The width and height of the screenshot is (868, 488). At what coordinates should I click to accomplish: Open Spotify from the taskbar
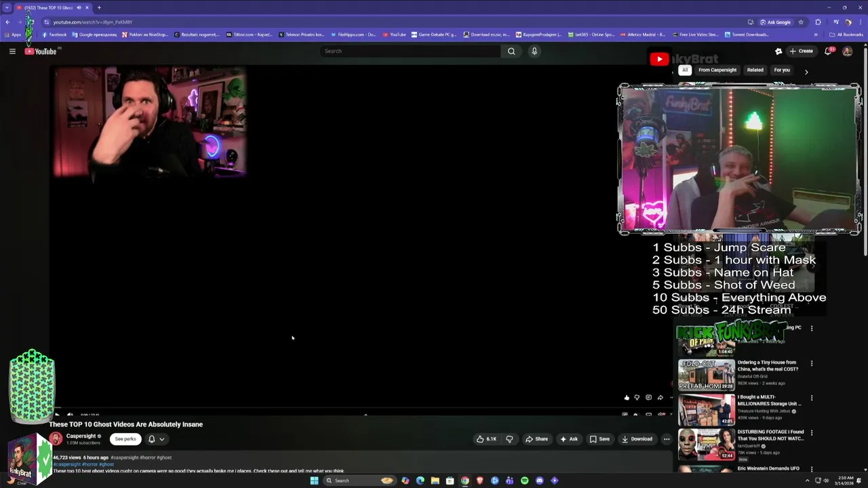(x=524, y=481)
